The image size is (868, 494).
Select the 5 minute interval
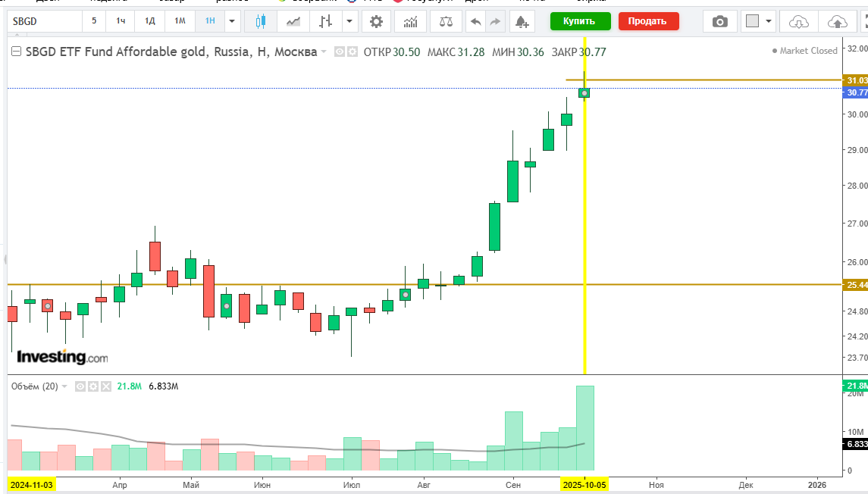click(94, 21)
